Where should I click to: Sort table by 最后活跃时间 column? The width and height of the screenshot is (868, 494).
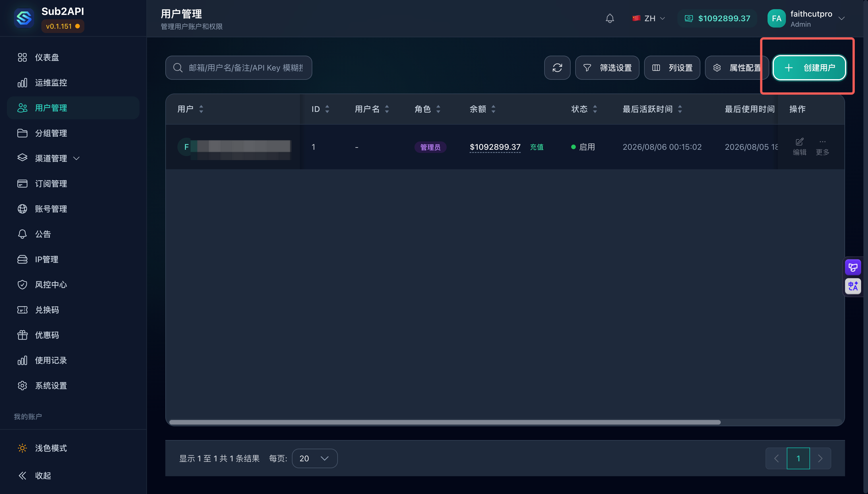(x=652, y=109)
